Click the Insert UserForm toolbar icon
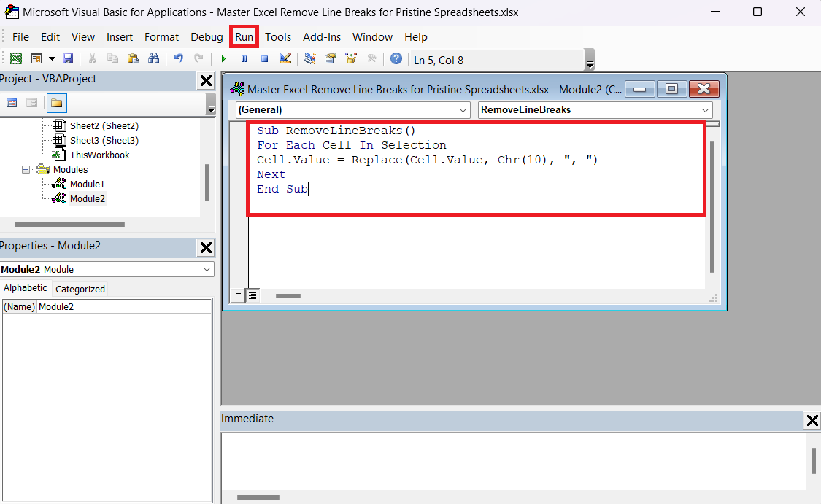The height and width of the screenshot is (504, 821). [36, 58]
